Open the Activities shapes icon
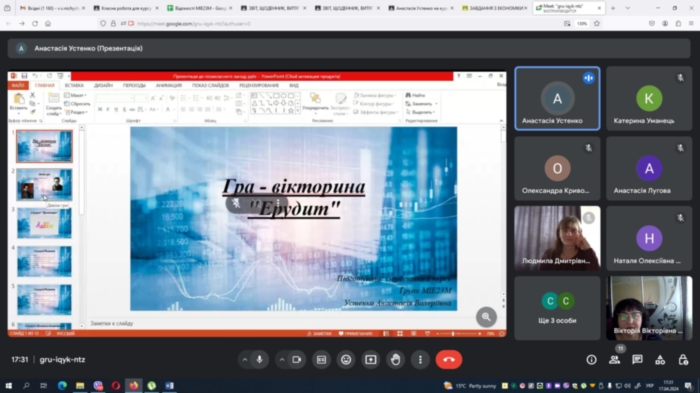This screenshot has width=700, height=393. point(660,360)
